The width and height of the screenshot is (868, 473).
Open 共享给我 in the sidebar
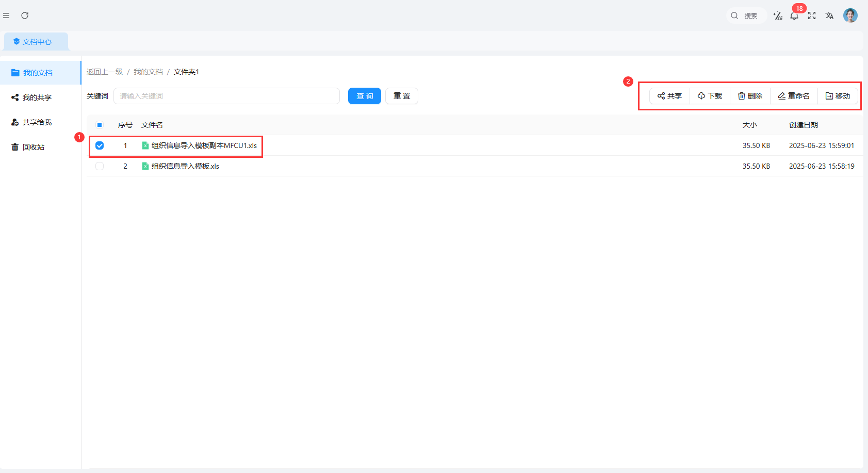(40, 122)
